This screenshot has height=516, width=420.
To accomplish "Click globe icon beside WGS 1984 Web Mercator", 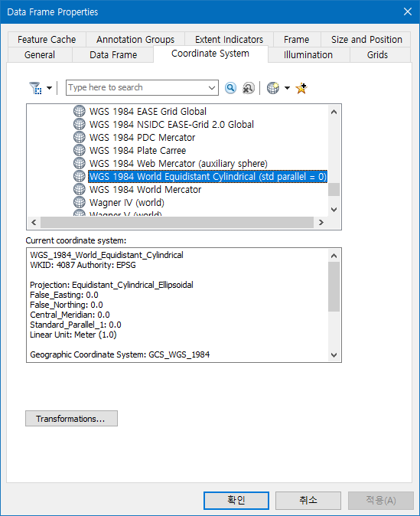I will pyautogui.click(x=80, y=163).
